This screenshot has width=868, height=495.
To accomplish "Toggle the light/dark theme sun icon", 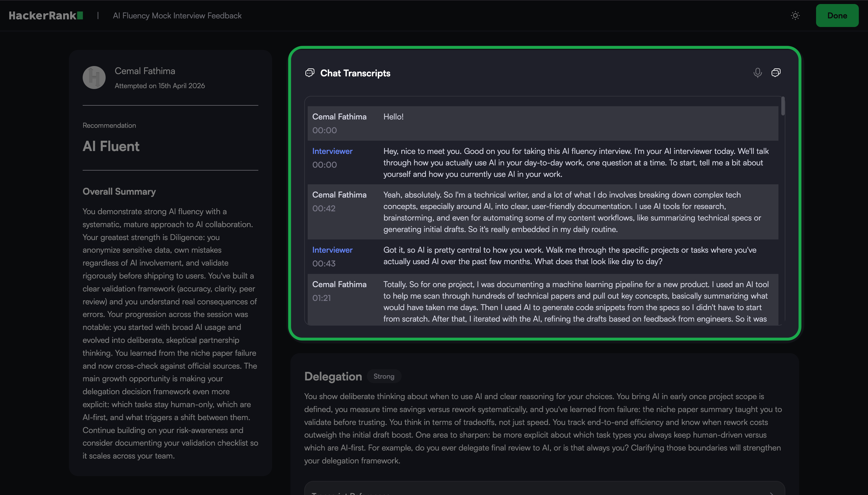I will [x=795, y=16].
